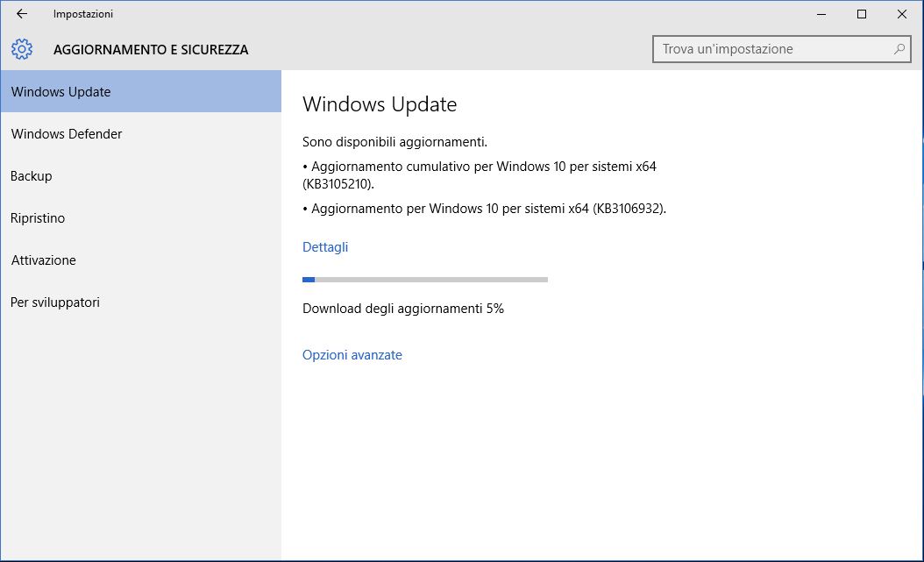Go to the Ripristino section

click(141, 218)
